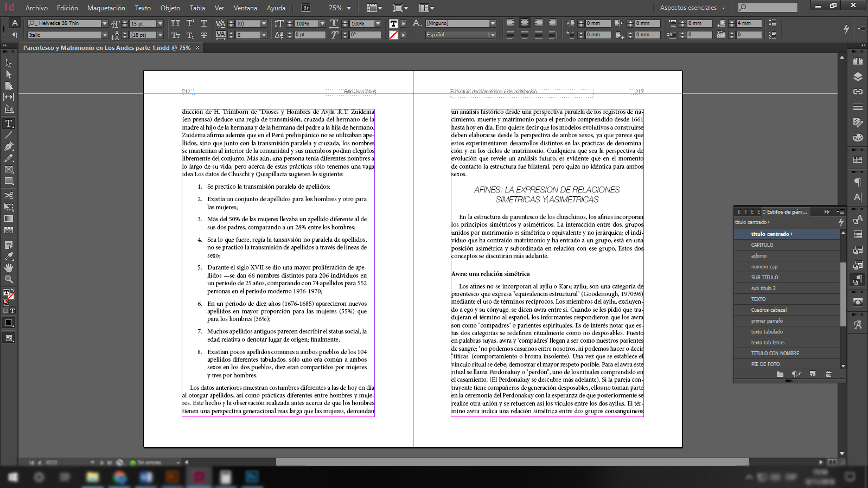Viewport: 868px width, 488px height.
Task: Select the Zoom tool magnifier
Action: coord(9,279)
